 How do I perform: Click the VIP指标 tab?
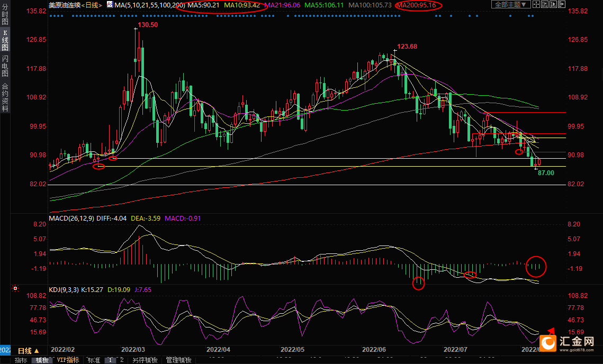(x=68, y=360)
